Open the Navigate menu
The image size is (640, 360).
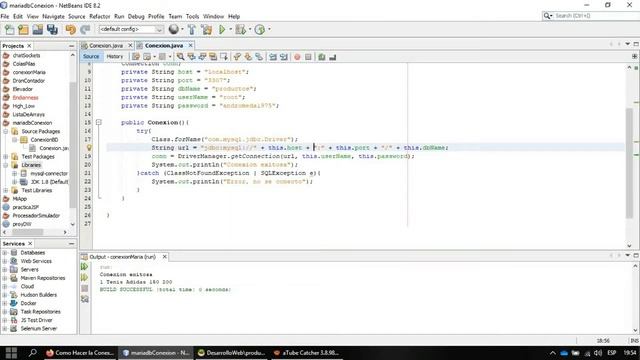pyautogui.click(x=53, y=16)
